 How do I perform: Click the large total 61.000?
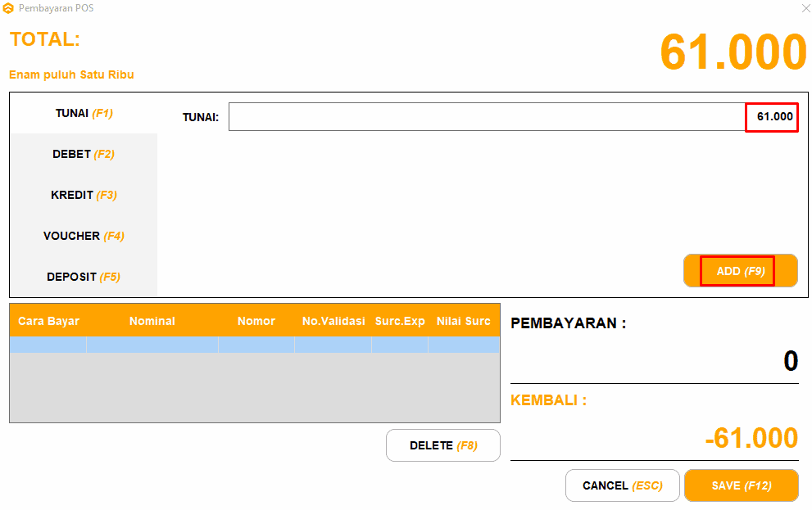coord(733,52)
